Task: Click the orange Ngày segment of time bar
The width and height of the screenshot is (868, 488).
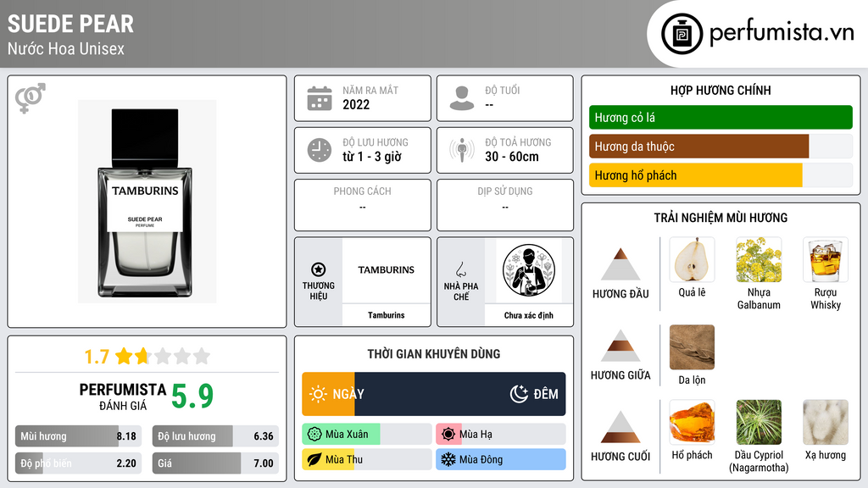Action: click(328, 394)
